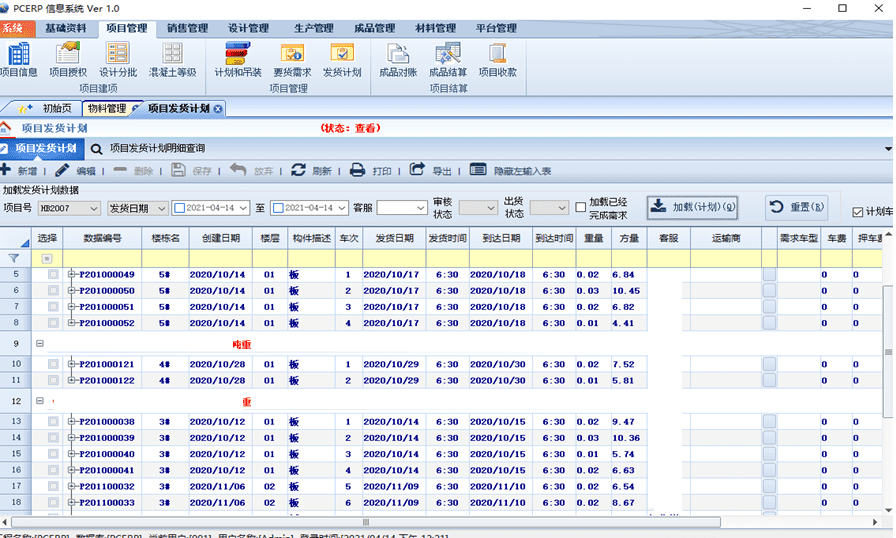Click the 保存 disk icon
896x538 pixels.
(178, 170)
